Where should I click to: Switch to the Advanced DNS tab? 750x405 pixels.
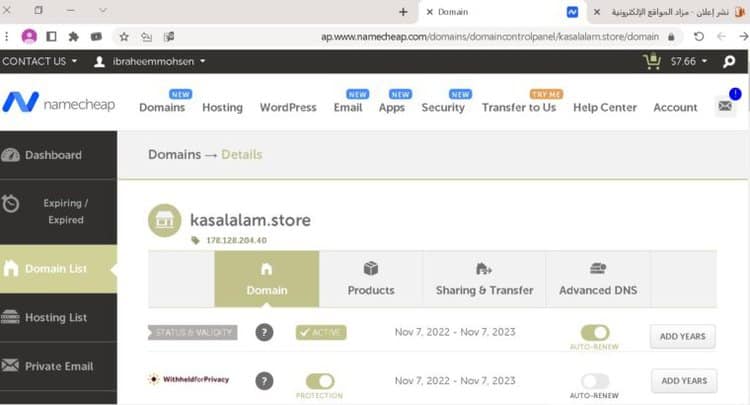pos(598,279)
